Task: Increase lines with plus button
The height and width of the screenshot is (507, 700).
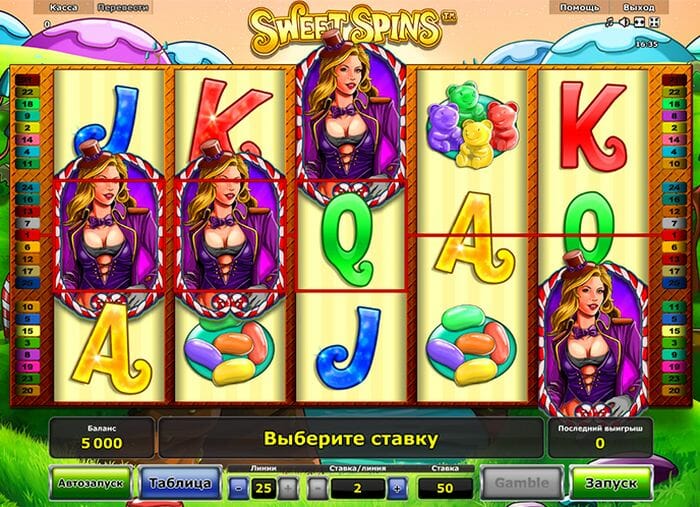Action: 288,488
